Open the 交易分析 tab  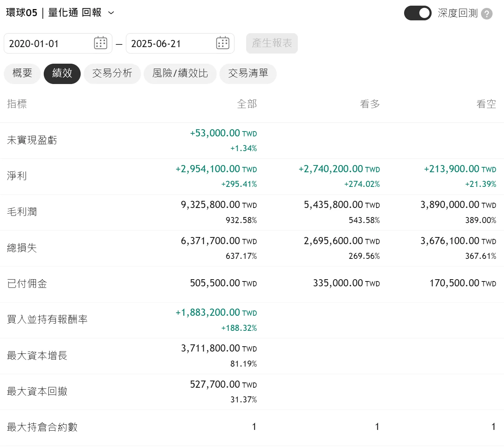point(112,73)
